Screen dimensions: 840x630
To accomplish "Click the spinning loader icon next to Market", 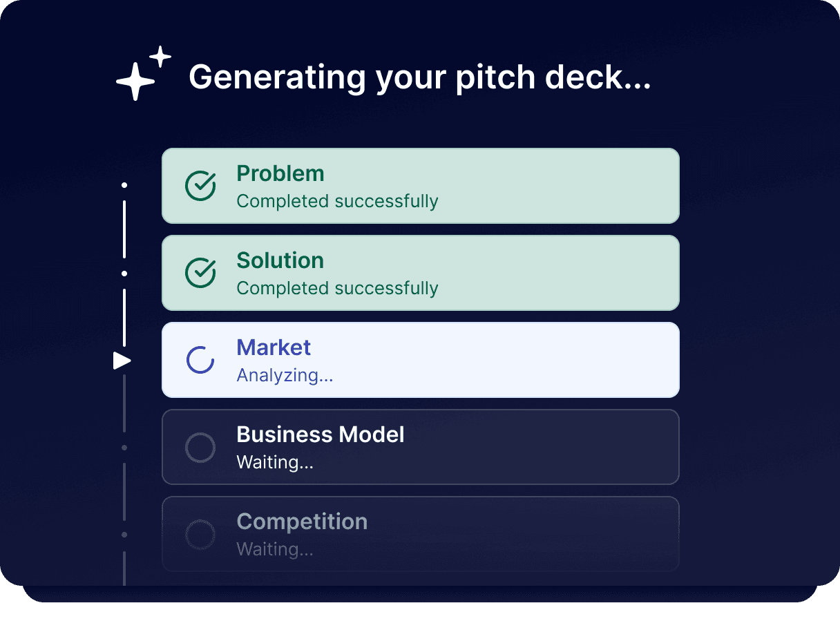I will [200, 359].
